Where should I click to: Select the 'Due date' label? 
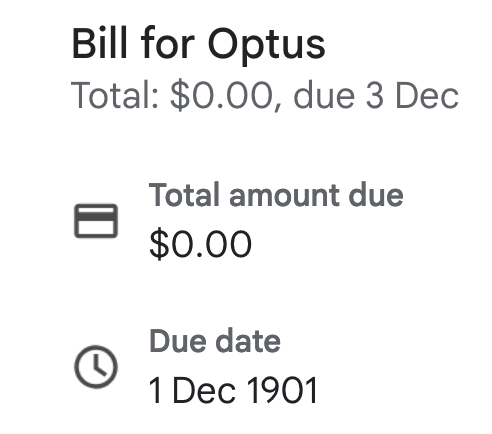(x=215, y=341)
